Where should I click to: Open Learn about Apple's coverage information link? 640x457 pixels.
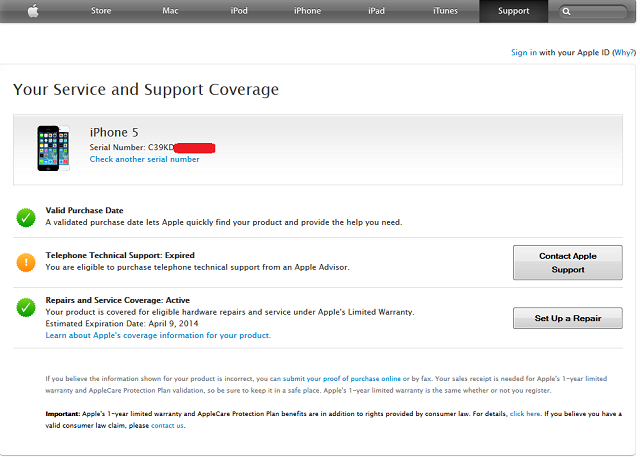point(158,335)
